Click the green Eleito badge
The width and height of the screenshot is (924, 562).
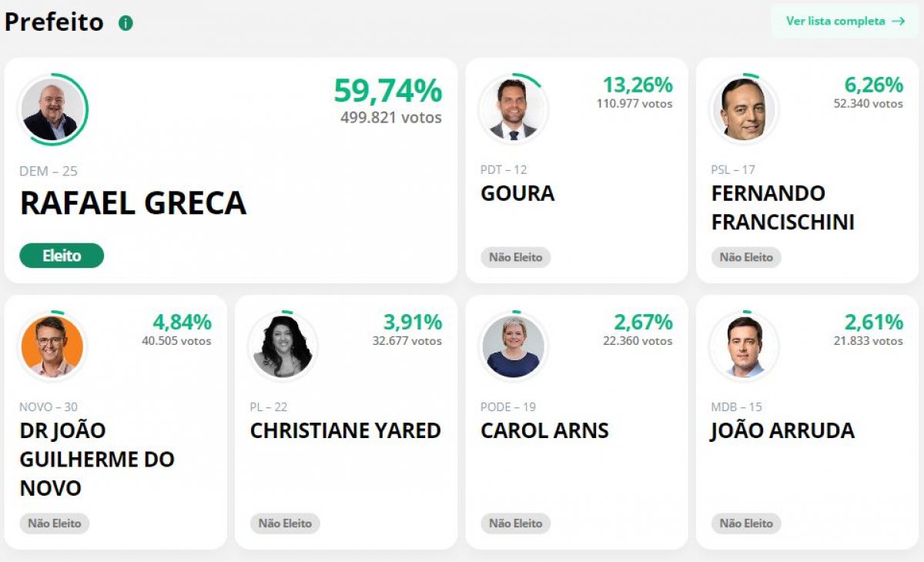click(62, 256)
